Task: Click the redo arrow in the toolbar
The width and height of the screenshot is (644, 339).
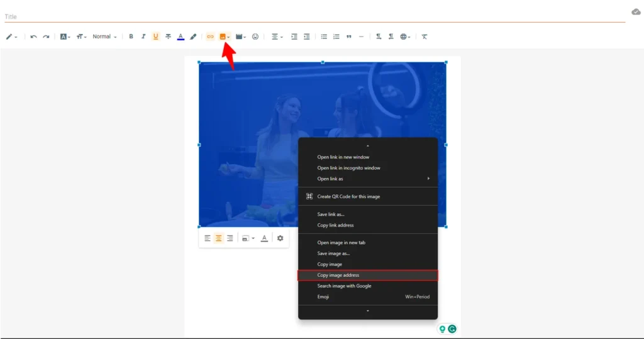Action: (x=46, y=36)
